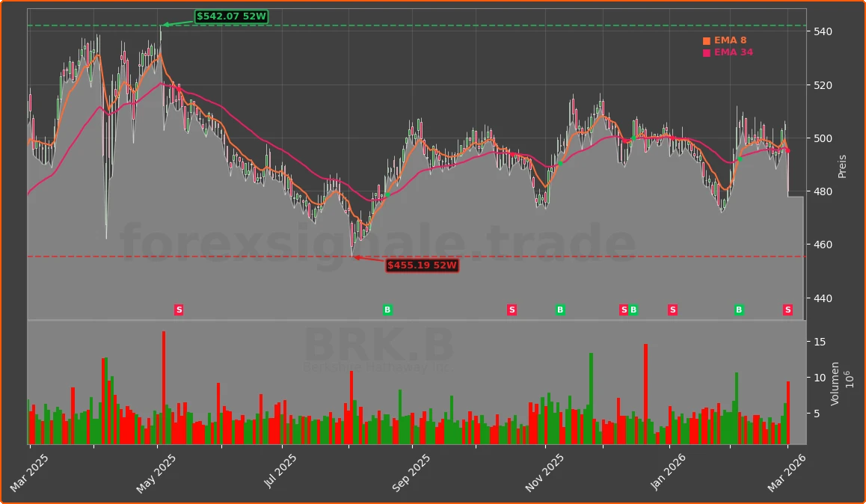Click the last red S signal marker
The width and height of the screenshot is (866, 504).
(787, 310)
